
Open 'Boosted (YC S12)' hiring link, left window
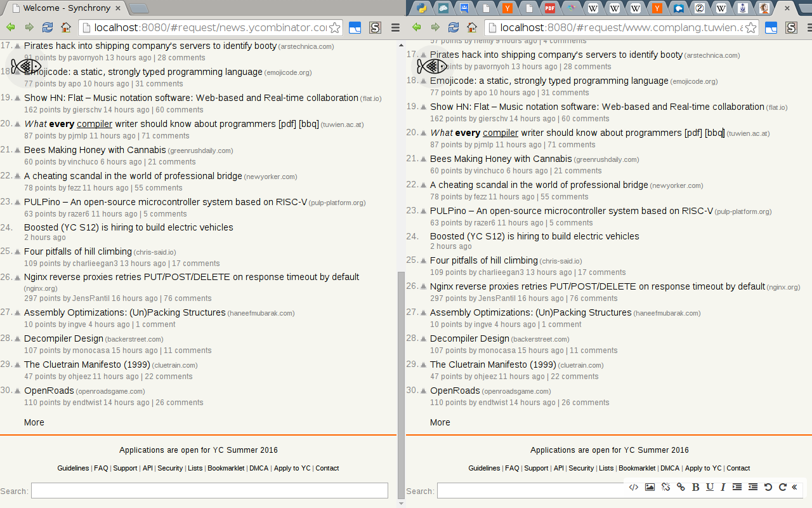[x=129, y=227]
